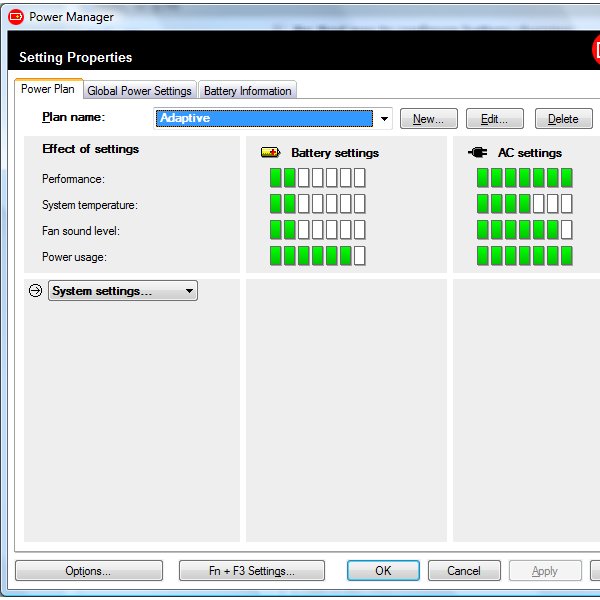This screenshot has height=600, width=600.
Task: Click the Fan sound level: label
Action: point(81,231)
